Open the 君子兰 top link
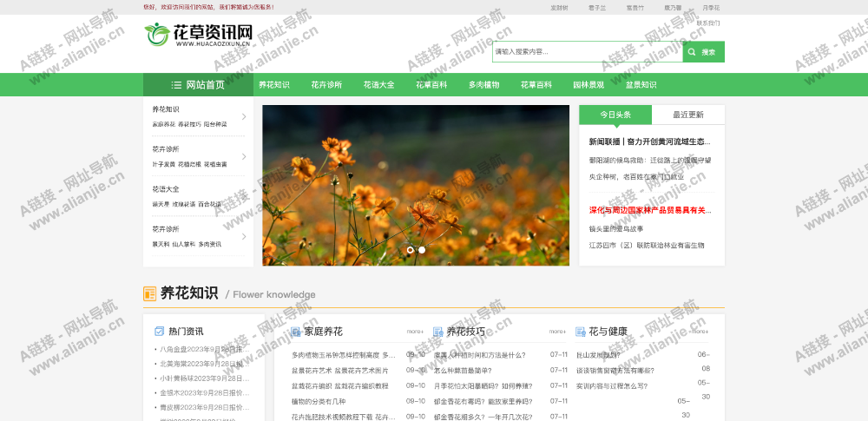 597,8
